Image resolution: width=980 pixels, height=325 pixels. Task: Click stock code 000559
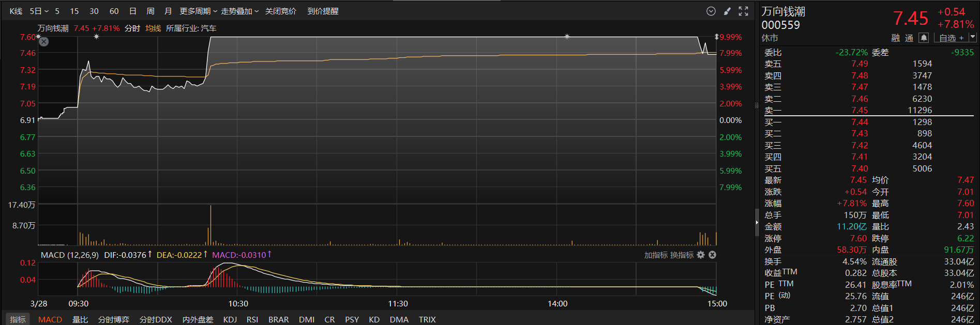780,25
